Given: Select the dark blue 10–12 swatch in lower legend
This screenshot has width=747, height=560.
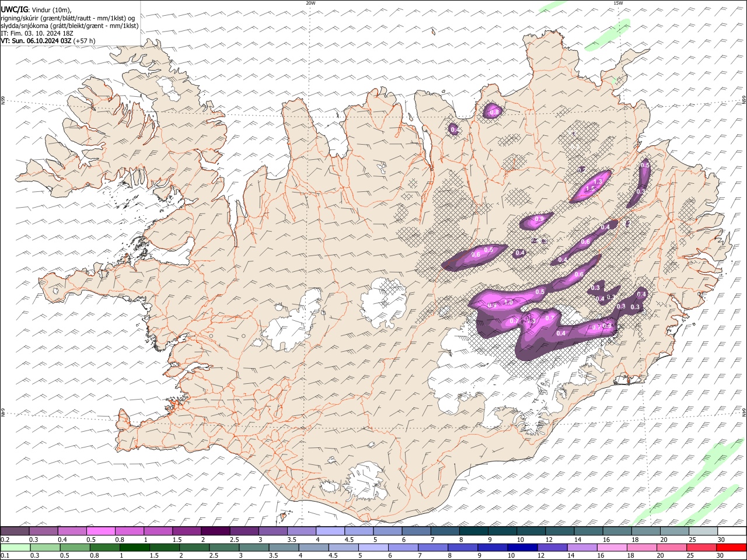Looking at the screenshot, I should tap(522, 547).
